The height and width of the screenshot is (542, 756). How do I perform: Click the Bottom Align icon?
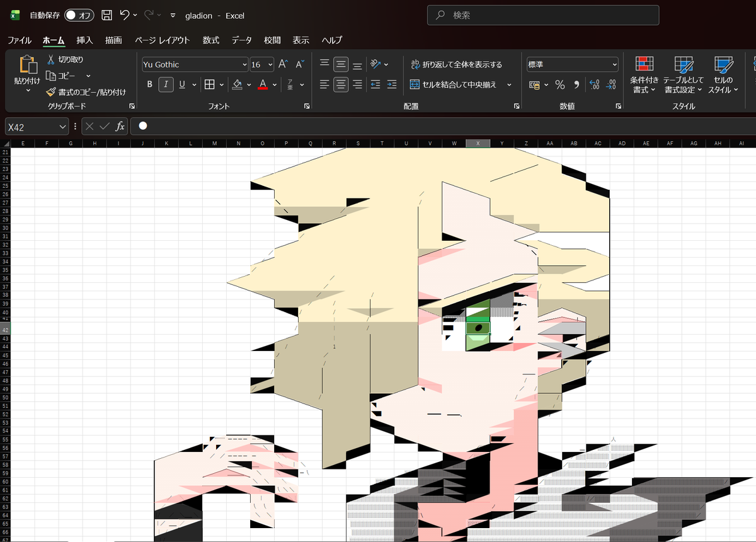(357, 64)
